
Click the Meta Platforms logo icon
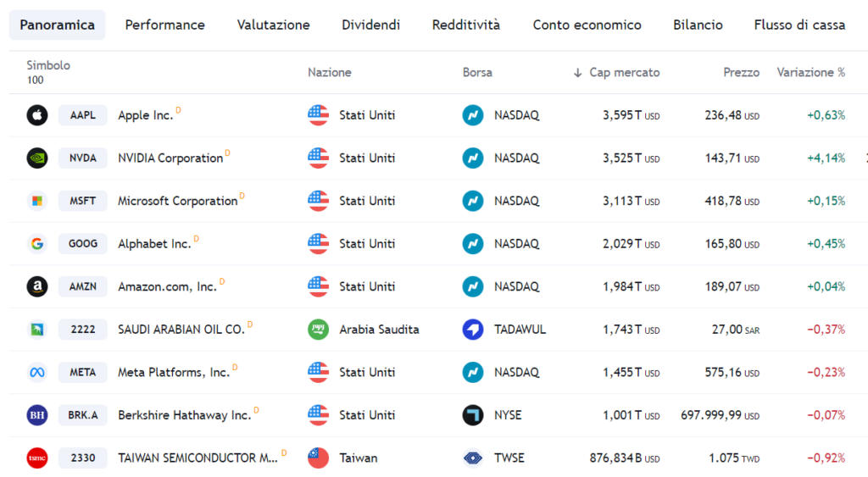[x=37, y=372]
